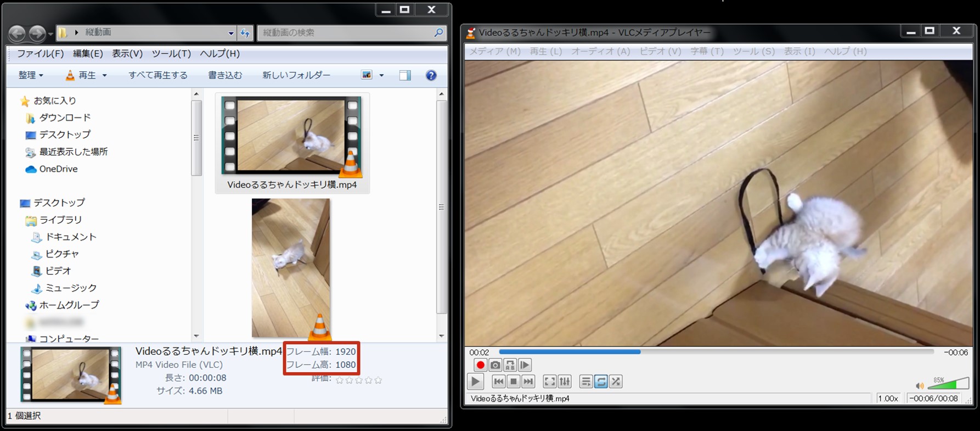This screenshot has width=980, height=431.
Task: Expand the 再生 dropdown arrow
Action: tap(104, 76)
